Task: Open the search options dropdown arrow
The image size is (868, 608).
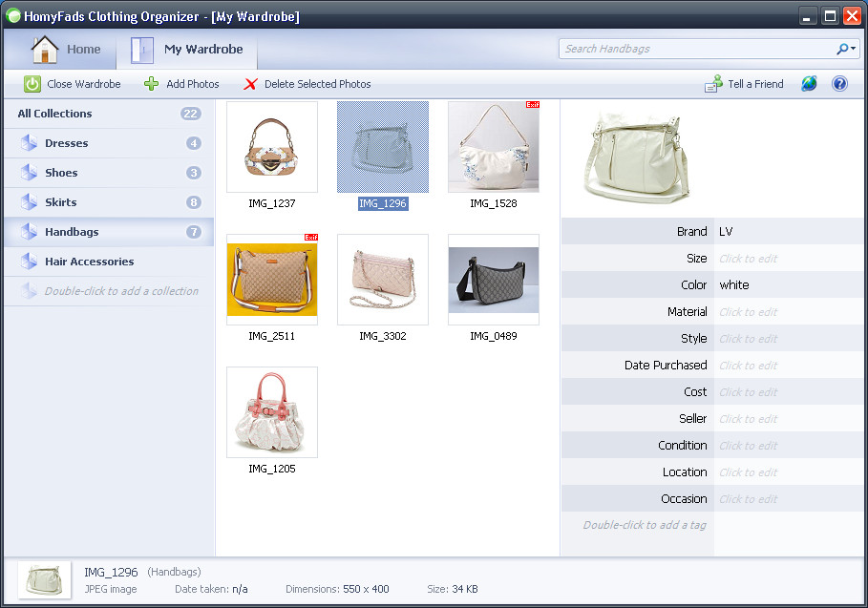Action: coord(853,49)
